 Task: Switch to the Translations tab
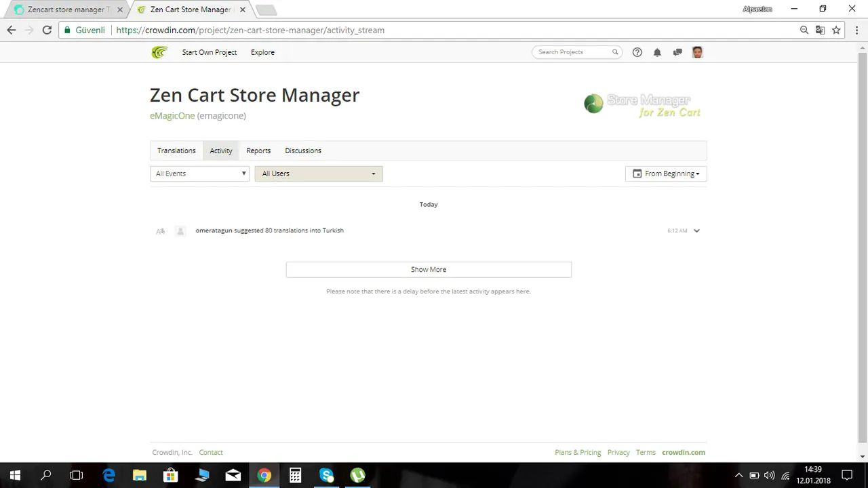pos(176,150)
